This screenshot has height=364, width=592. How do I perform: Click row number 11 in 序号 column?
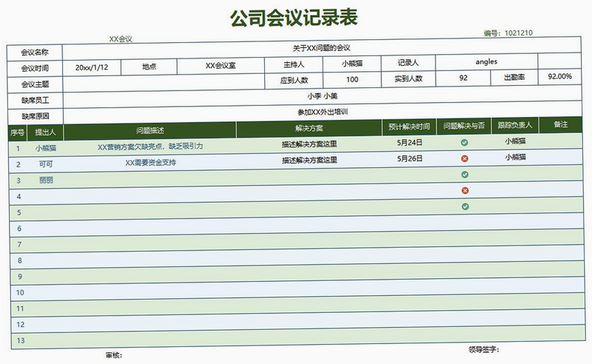pyautogui.click(x=20, y=309)
